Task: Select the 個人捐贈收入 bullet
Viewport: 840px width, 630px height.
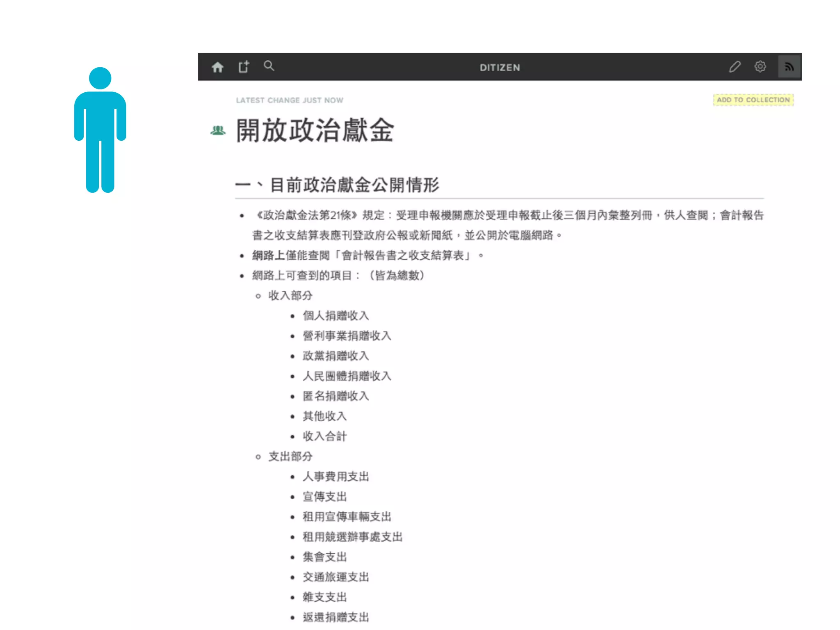Action: (336, 315)
